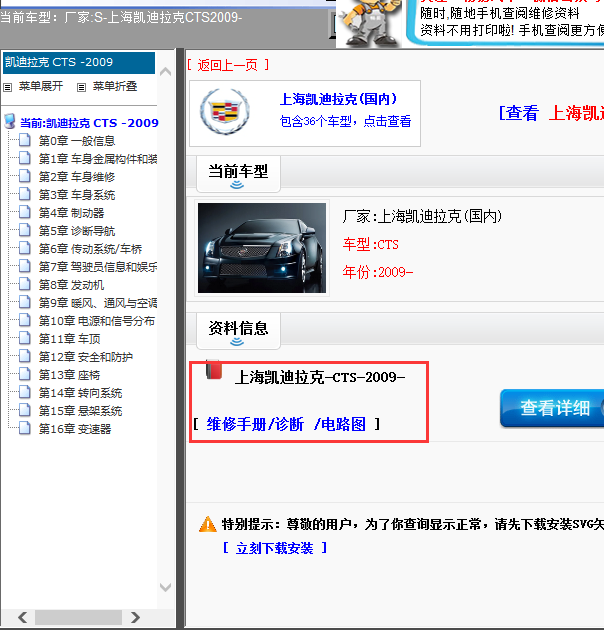Click the page icon of 第15章 悬架系统
The image size is (604, 630).
(25, 410)
